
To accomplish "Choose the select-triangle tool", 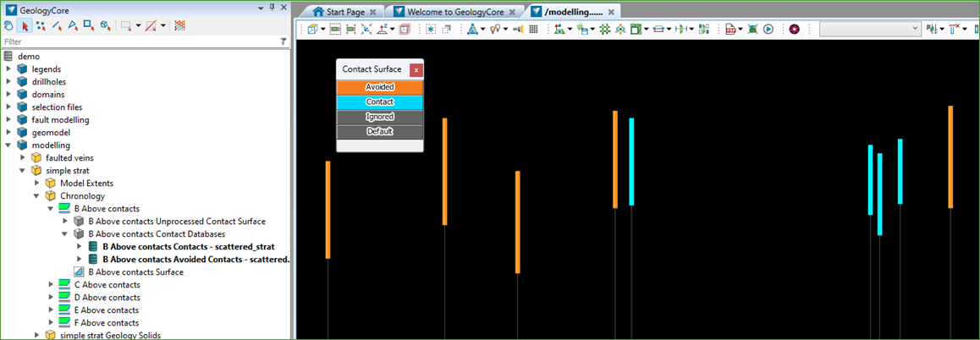I will (73, 25).
